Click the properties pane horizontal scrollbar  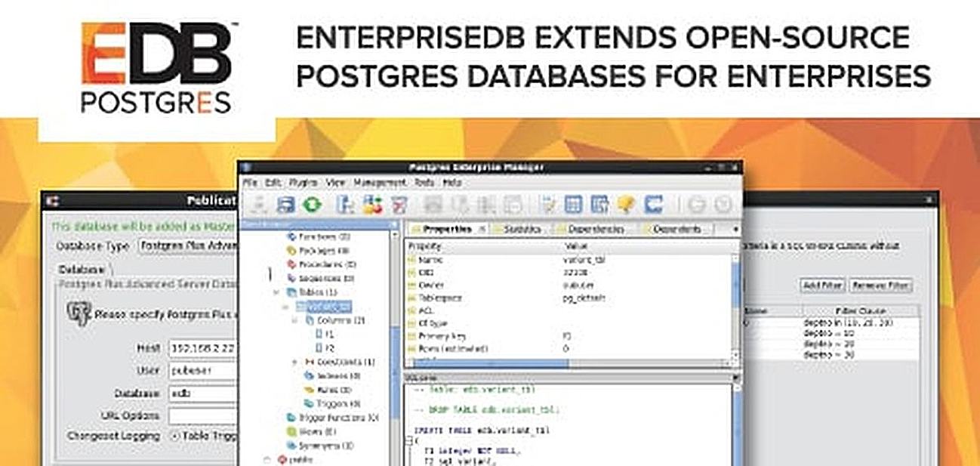click(x=569, y=363)
